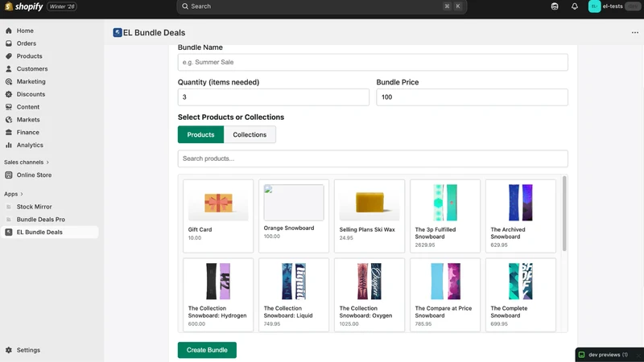This screenshot has height=362, width=644.
Task: Click the Orders inbox icon
Action: tap(9, 43)
